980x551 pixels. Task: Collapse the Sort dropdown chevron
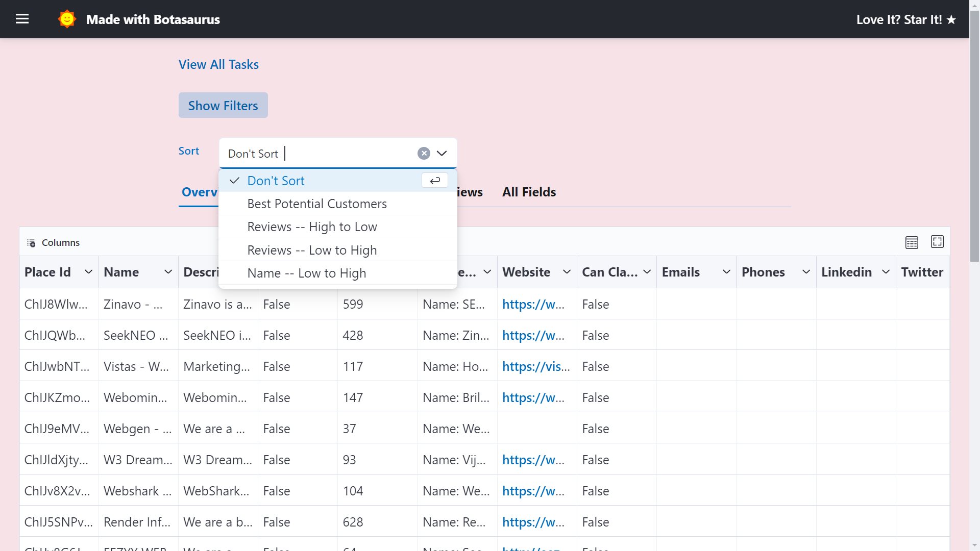point(442,154)
